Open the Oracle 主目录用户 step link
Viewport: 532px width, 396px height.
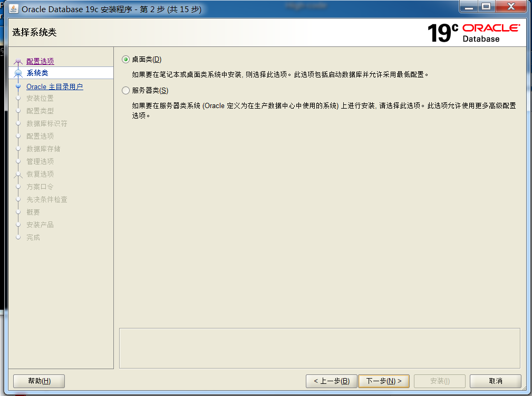click(55, 87)
